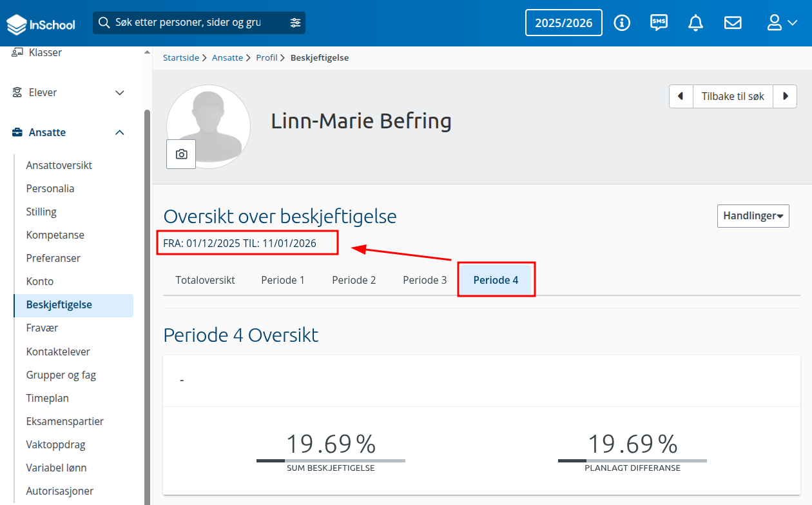Select the Periode 4 tab

pyautogui.click(x=496, y=280)
